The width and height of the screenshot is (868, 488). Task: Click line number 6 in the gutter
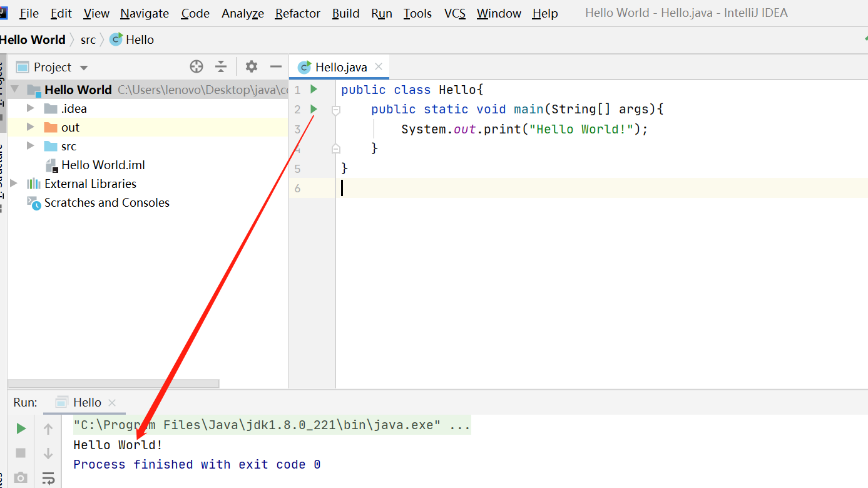298,188
